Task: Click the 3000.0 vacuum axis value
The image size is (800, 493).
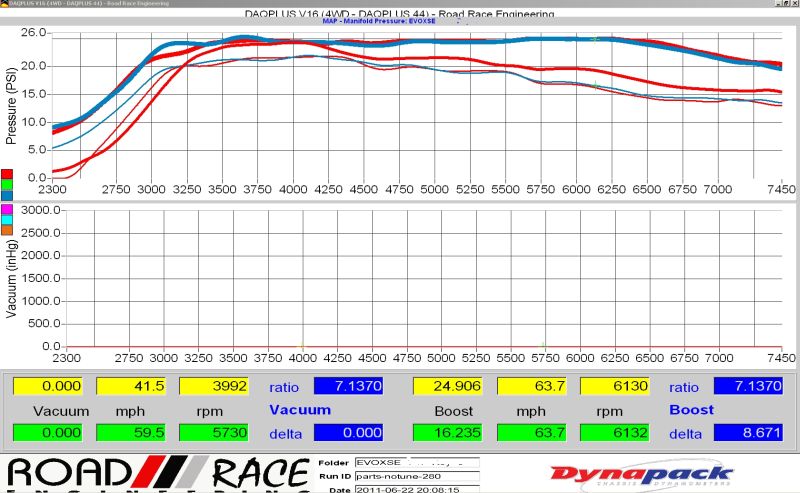Action: coord(40,210)
